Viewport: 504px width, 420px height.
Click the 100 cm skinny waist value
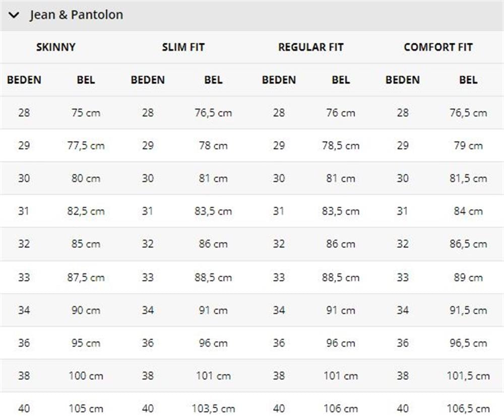pyautogui.click(x=86, y=376)
